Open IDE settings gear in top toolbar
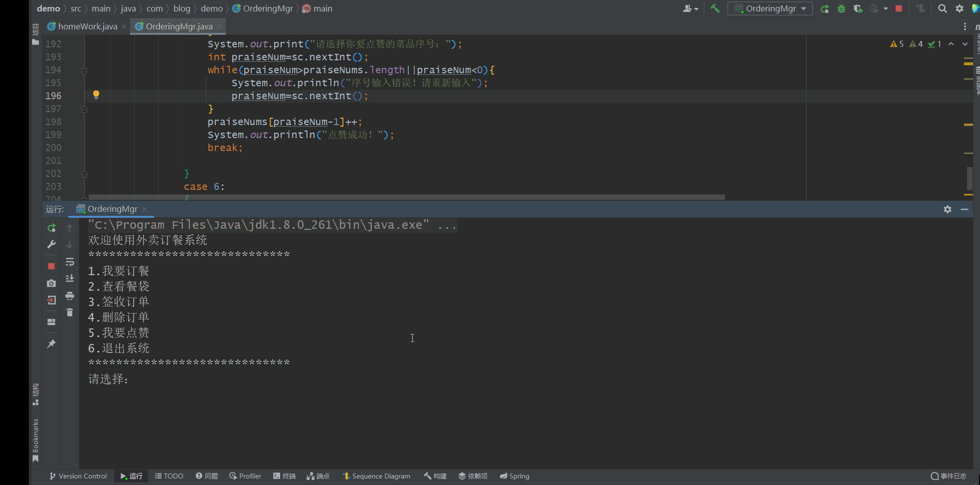 [x=959, y=8]
